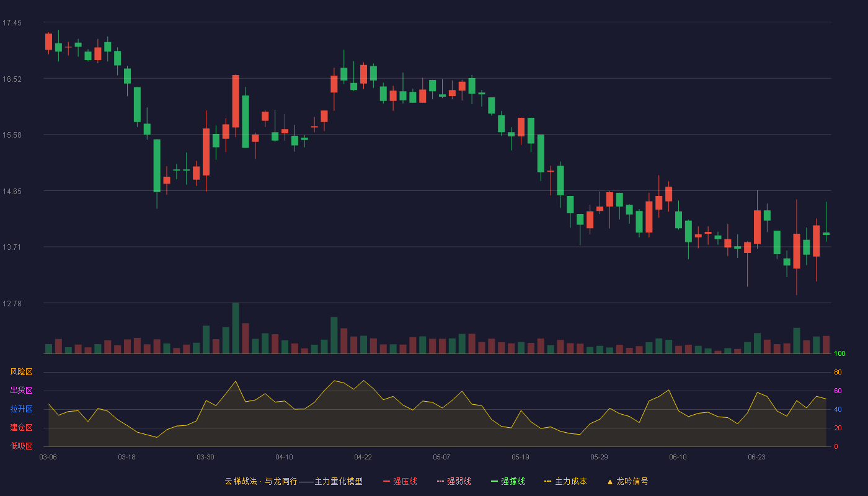Viewport: 868px width, 496px height.
Task: Click the 14.65 price axis label
Action: point(12,191)
